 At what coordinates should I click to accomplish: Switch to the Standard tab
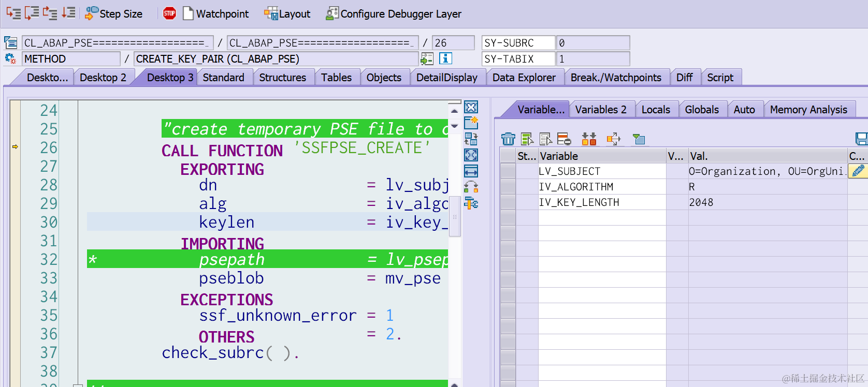coord(223,78)
